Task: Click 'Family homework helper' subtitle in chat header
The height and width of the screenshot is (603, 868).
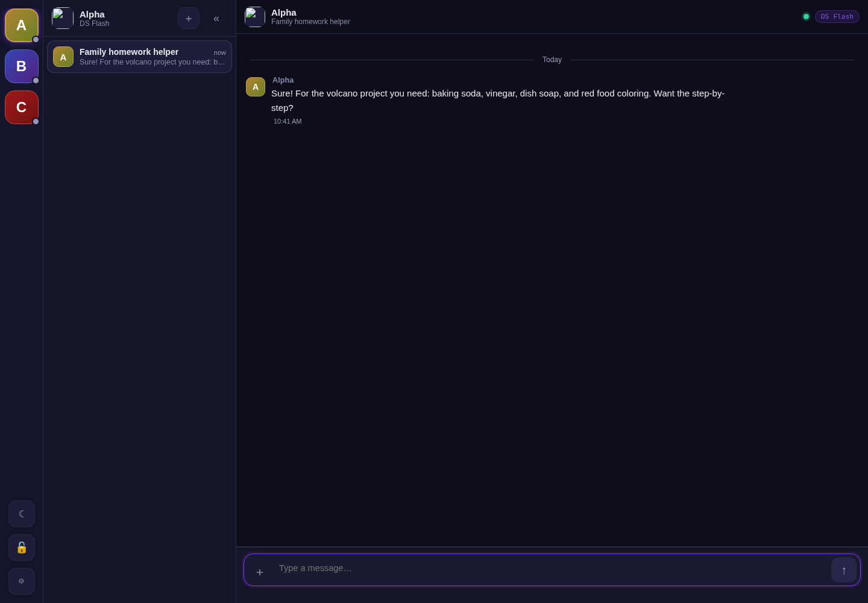Action: point(310,22)
